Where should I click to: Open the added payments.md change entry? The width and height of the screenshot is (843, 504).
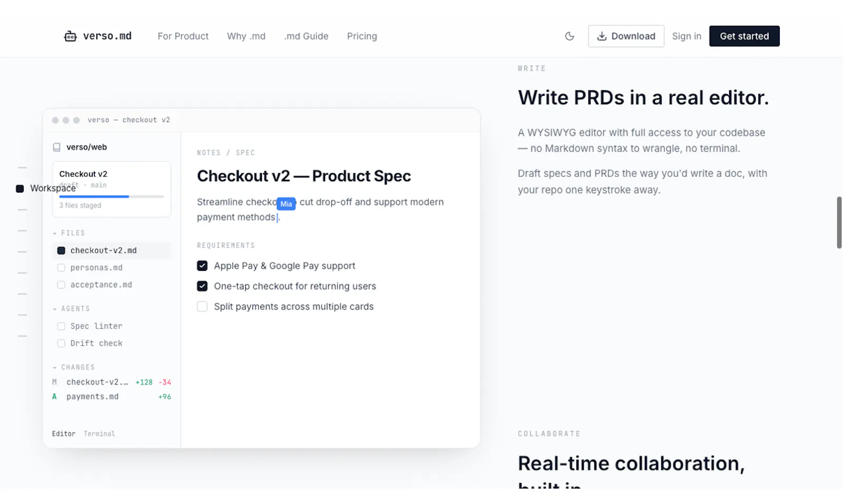(112, 397)
